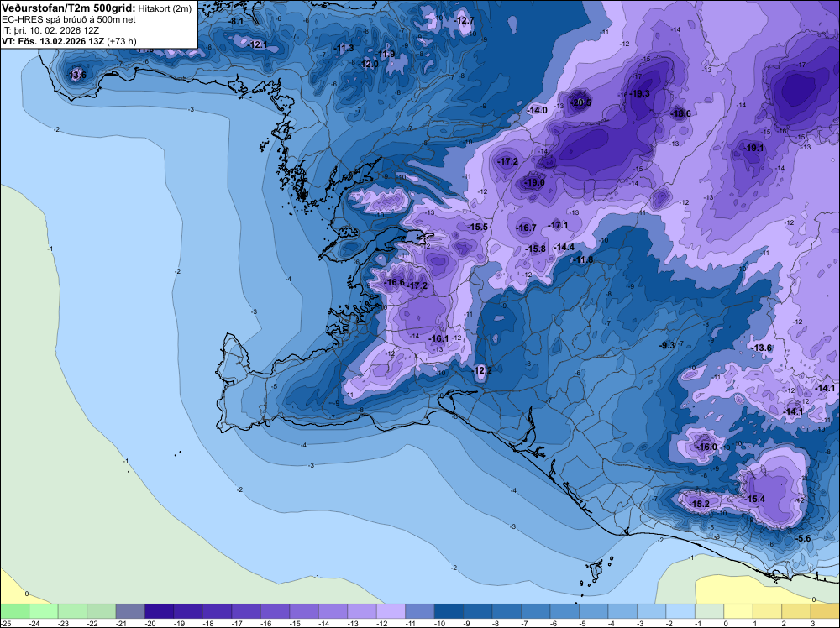Click the -11.9 temperature label
Viewport: 840px width, 628px height.
click(385, 54)
